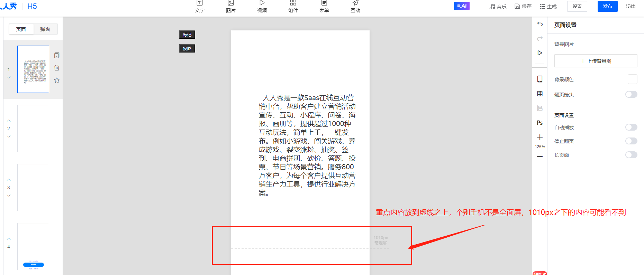Move page 3 down with chevron
644x275 pixels.
click(9, 196)
